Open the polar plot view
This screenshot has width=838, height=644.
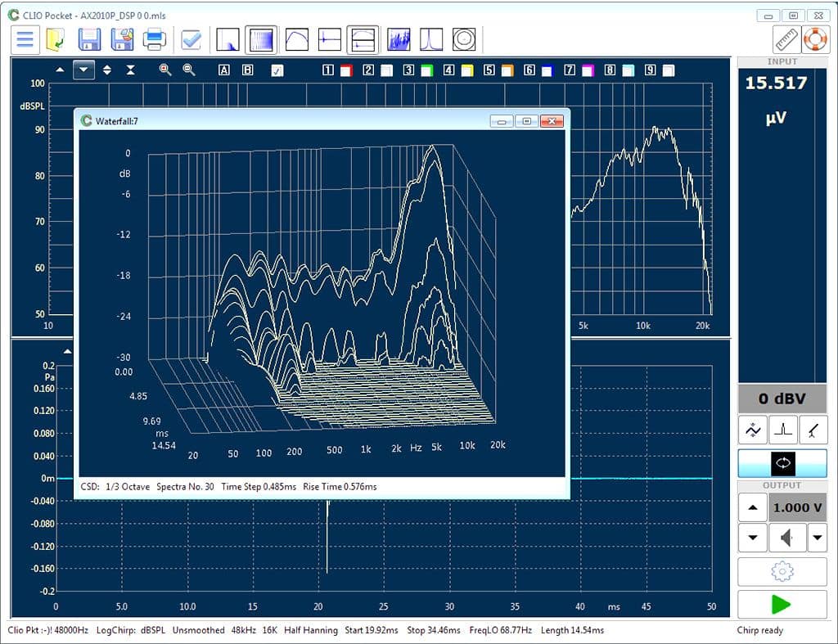pyautogui.click(x=463, y=38)
